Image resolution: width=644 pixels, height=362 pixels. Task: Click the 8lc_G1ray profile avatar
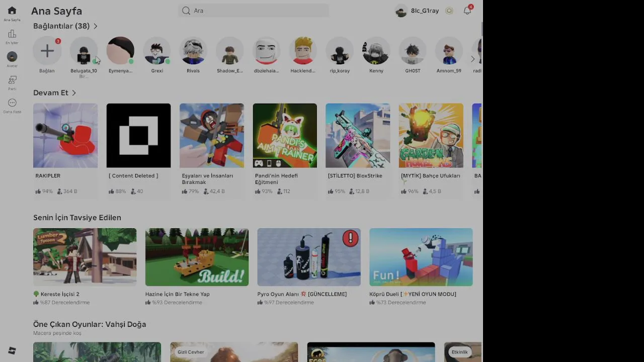(x=401, y=11)
